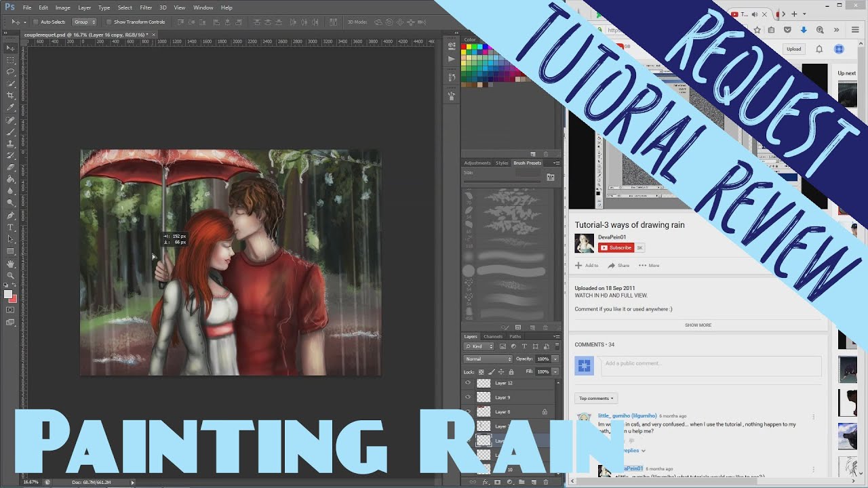Select the Rectangular Marquee tool
The image size is (868, 488).
pos(10,60)
